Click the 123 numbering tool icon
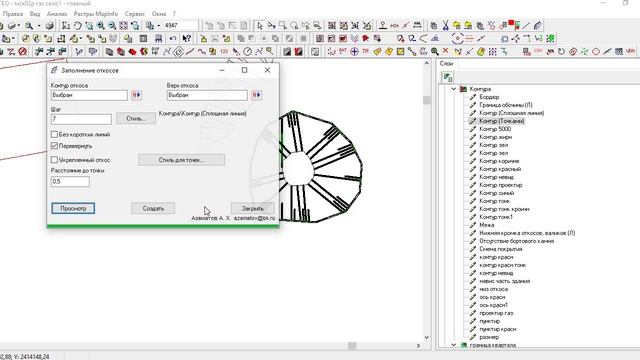The height and width of the screenshot is (360, 640). (x=224, y=51)
